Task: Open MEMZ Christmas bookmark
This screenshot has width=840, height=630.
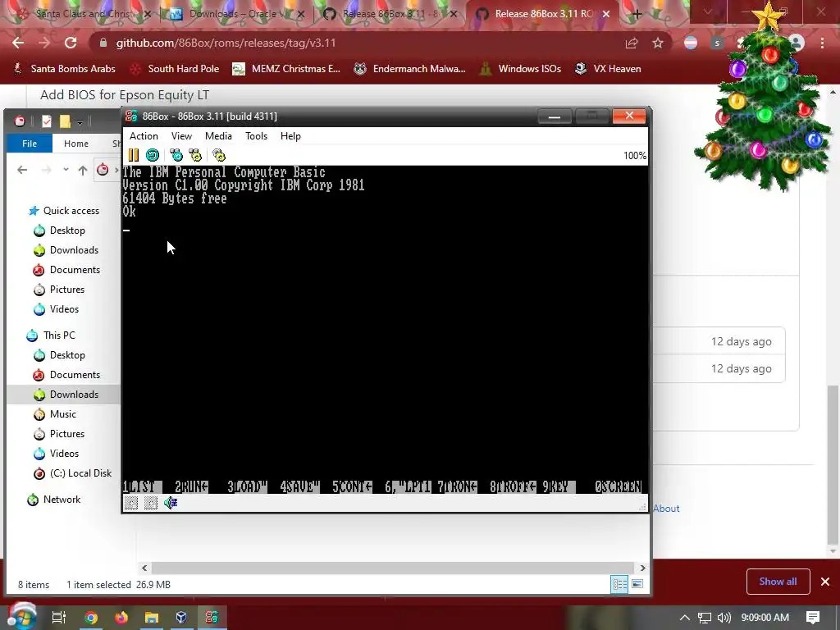Action: 286,69
